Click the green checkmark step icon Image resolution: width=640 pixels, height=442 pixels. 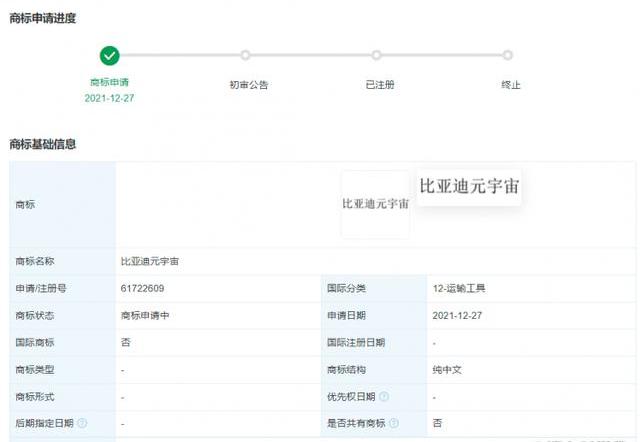click(x=109, y=56)
